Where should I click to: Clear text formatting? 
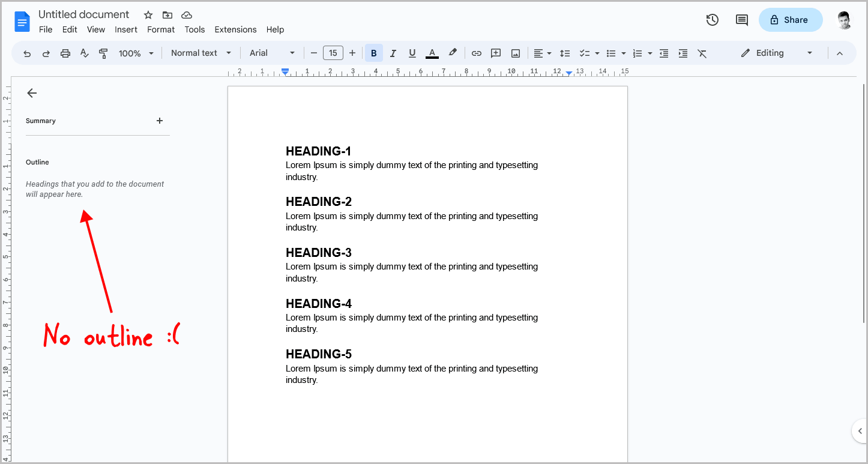point(702,53)
